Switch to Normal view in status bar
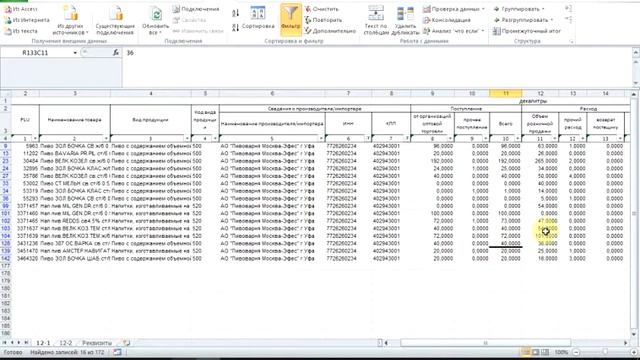 point(526,352)
